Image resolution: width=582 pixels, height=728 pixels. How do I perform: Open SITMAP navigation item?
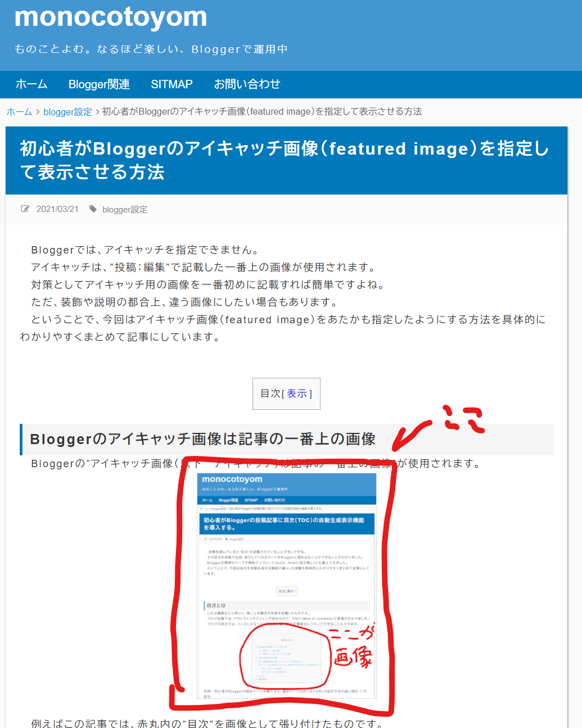[172, 84]
